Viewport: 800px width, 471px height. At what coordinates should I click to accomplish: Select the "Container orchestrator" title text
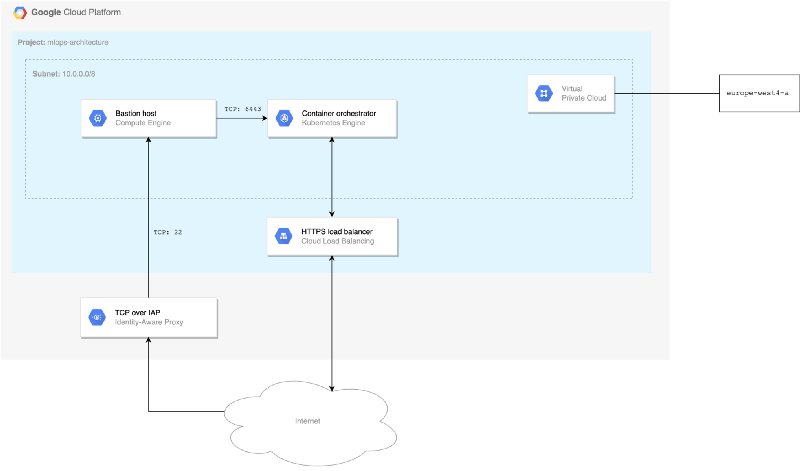pos(339,114)
